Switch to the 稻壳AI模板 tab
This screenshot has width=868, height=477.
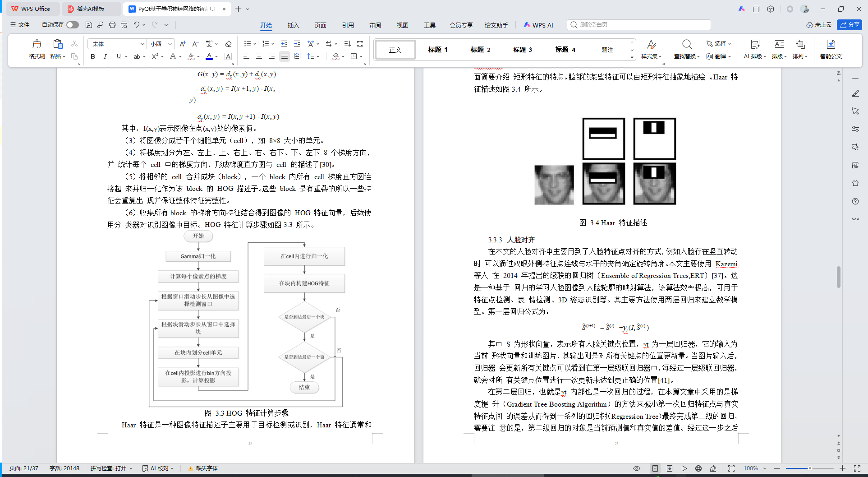[91, 9]
